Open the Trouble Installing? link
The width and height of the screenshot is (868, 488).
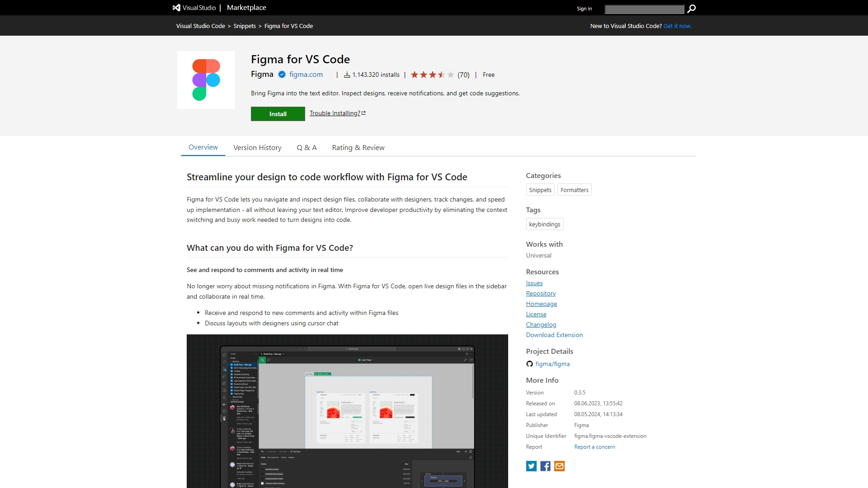(x=335, y=113)
